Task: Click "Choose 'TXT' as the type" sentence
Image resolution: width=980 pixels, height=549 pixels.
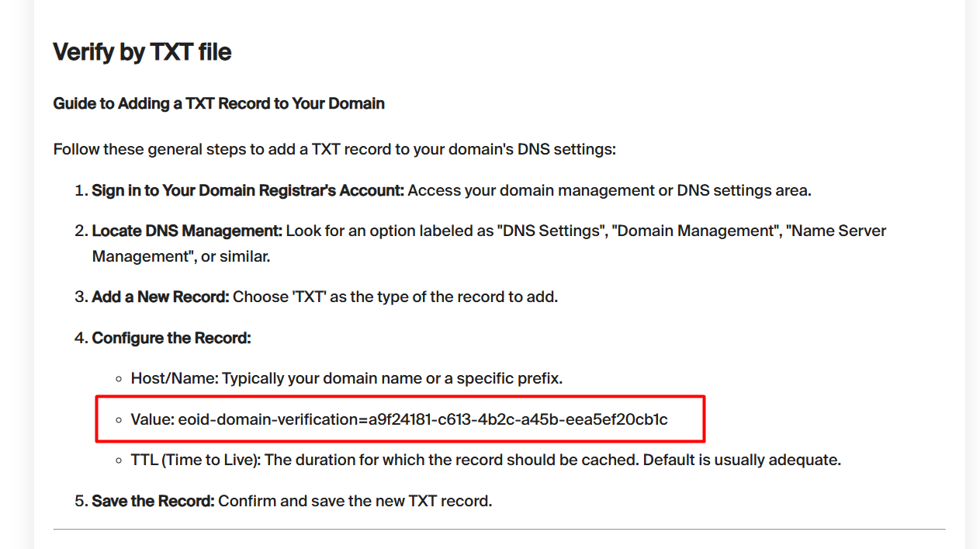Action: point(395,297)
